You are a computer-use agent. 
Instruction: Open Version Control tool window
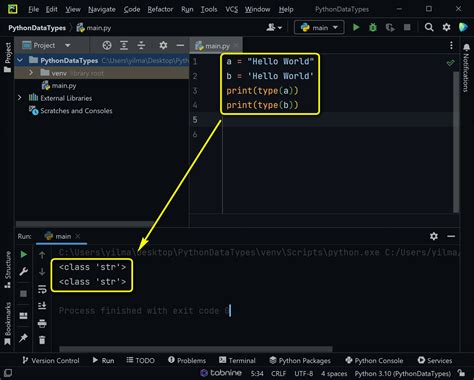pos(51,360)
